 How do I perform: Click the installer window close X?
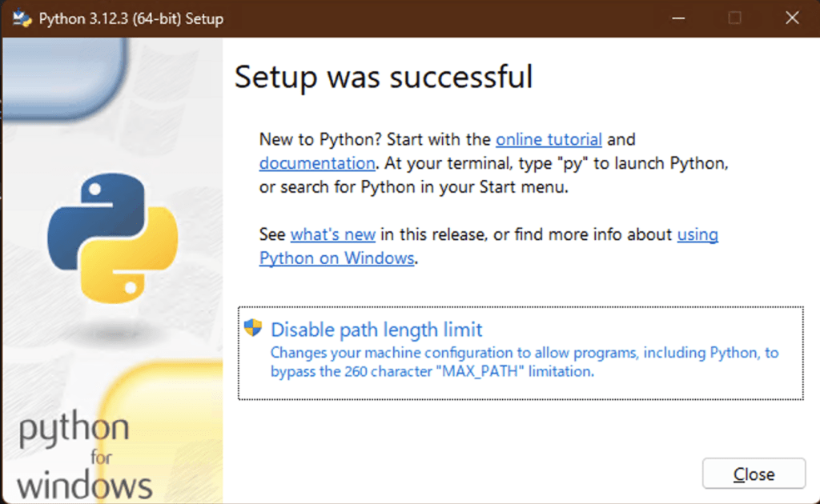pyautogui.click(x=791, y=17)
